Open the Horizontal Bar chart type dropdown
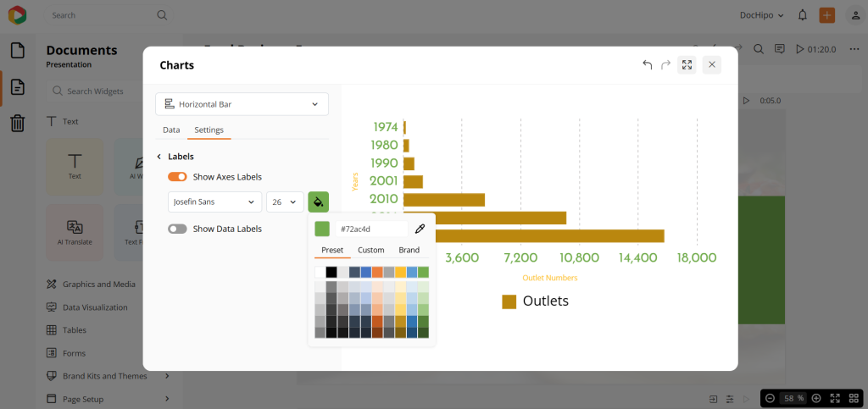 242,104
